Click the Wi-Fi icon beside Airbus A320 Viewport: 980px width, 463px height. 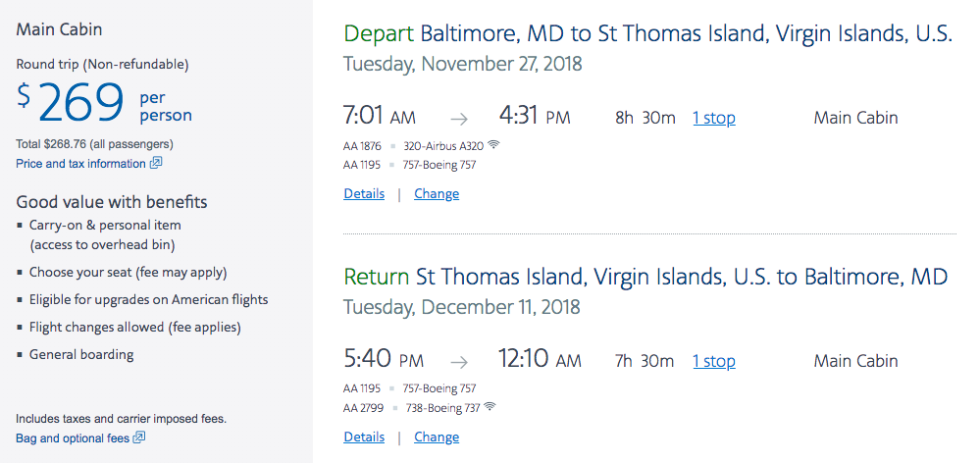pos(493,145)
